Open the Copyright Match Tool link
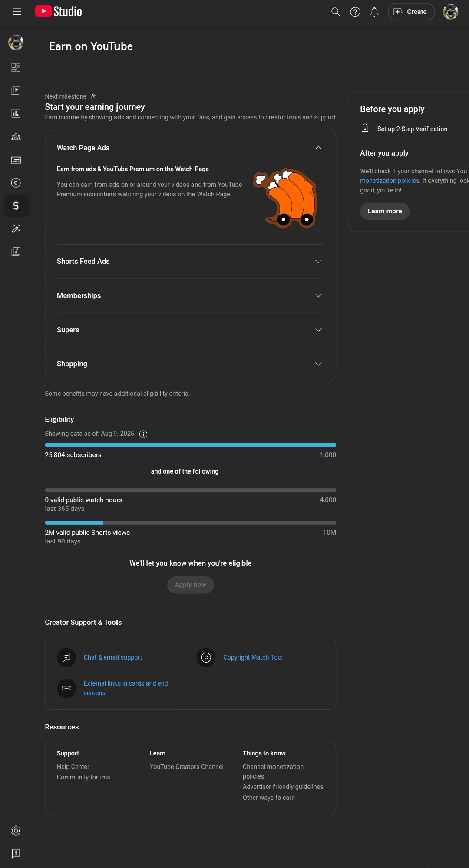The width and height of the screenshot is (469, 868). point(253,658)
